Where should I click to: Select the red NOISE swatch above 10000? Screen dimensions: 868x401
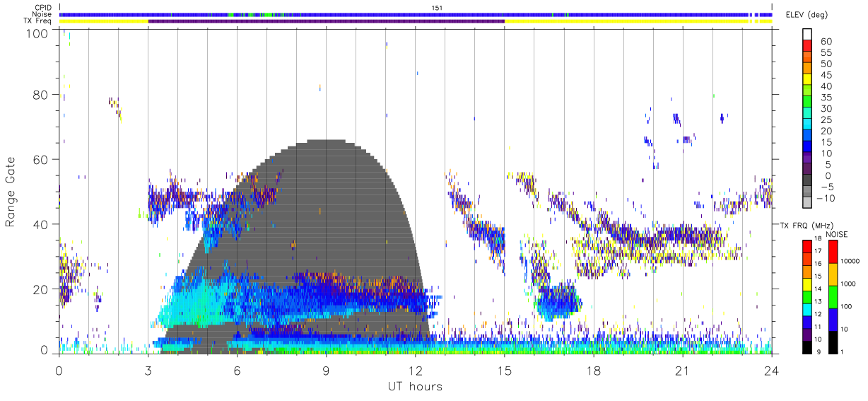(833, 251)
